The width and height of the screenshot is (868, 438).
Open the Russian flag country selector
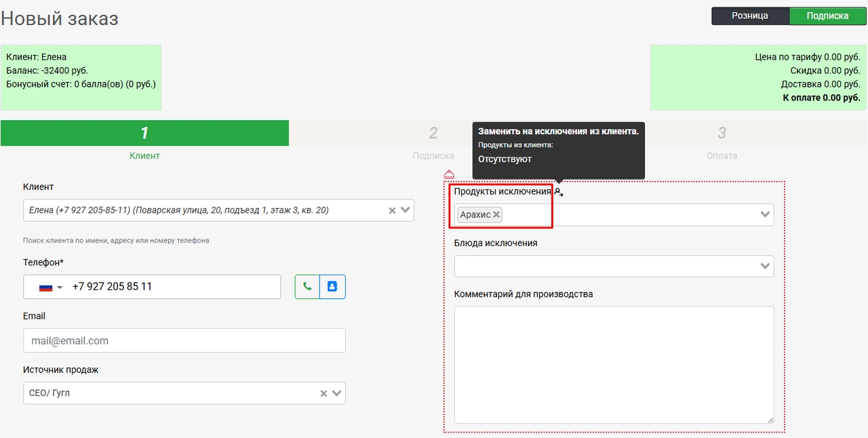[50, 287]
